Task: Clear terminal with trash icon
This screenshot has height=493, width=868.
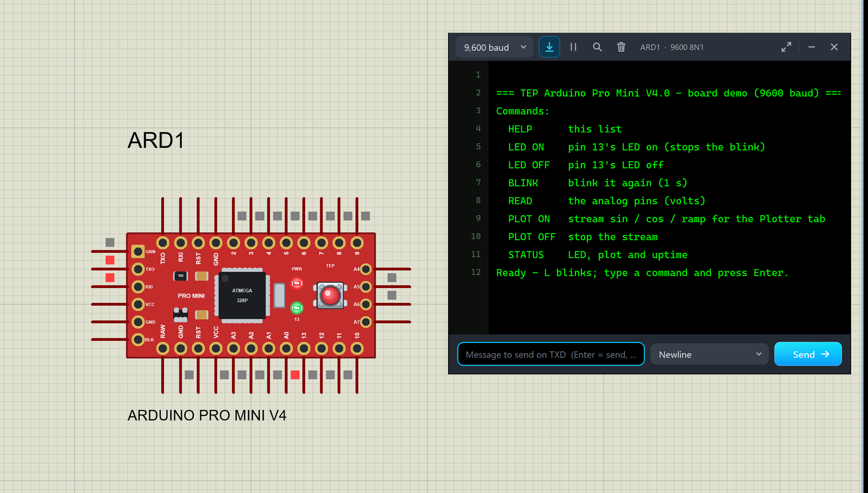Action: 621,47
